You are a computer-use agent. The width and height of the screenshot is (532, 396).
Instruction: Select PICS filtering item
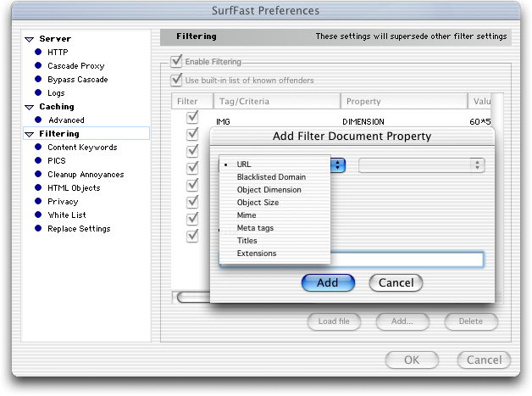tap(57, 160)
